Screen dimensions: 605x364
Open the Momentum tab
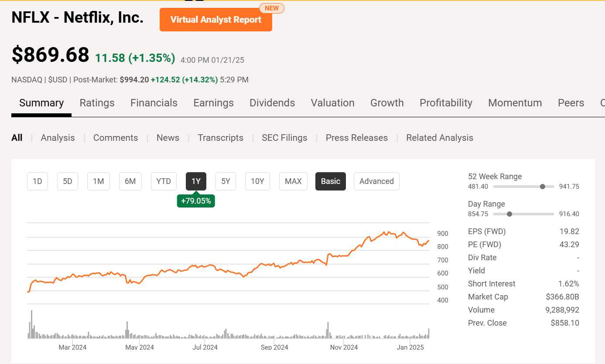(x=515, y=103)
